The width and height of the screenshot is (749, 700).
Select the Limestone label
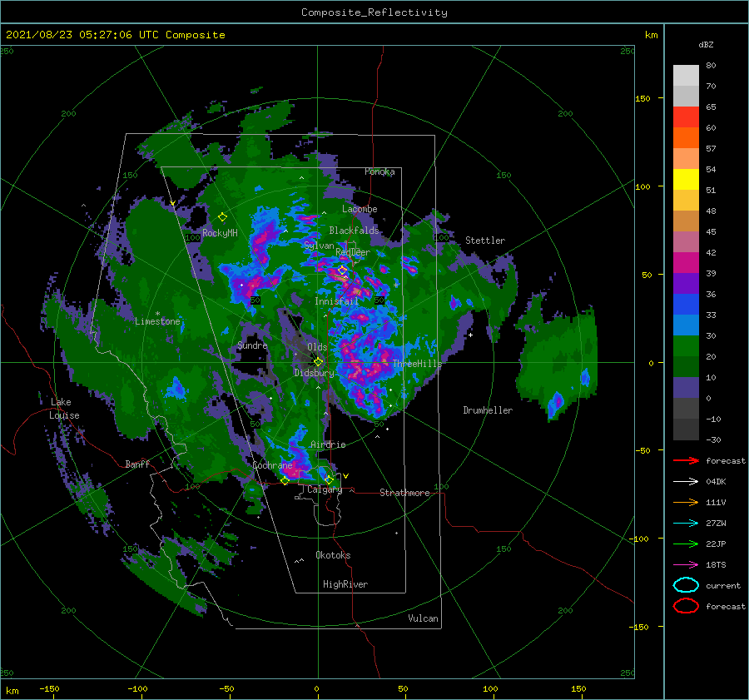tap(157, 321)
